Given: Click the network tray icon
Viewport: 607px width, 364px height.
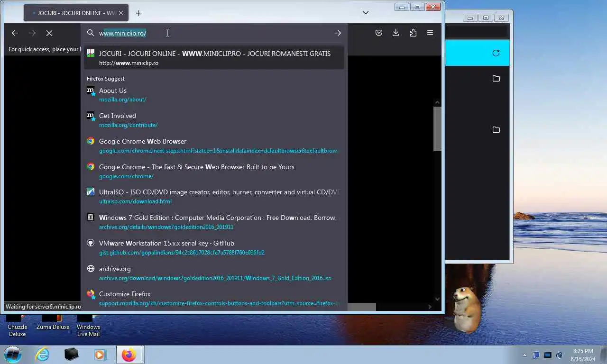Looking at the screenshot, I should pyautogui.click(x=548, y=355).
